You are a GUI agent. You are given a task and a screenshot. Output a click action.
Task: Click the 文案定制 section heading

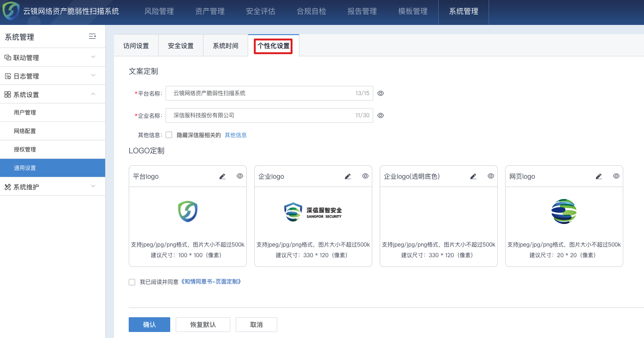click(143, 71)
